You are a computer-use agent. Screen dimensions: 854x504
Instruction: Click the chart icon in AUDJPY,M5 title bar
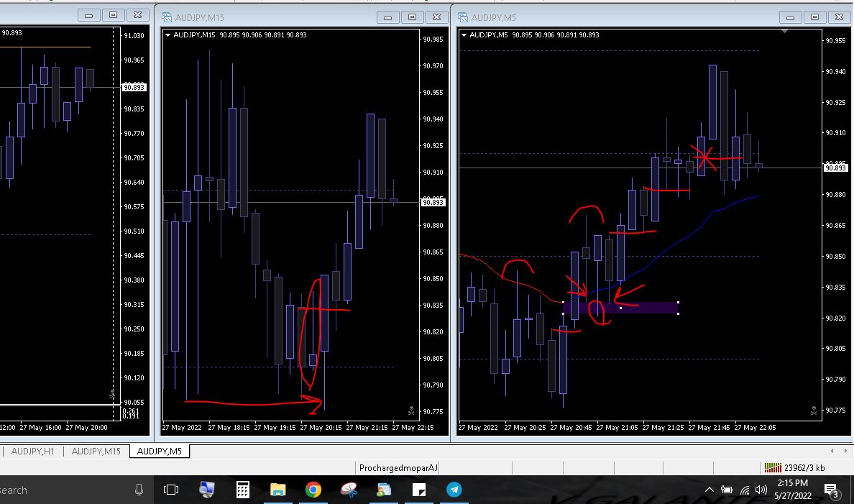click(x=463, y=17)
